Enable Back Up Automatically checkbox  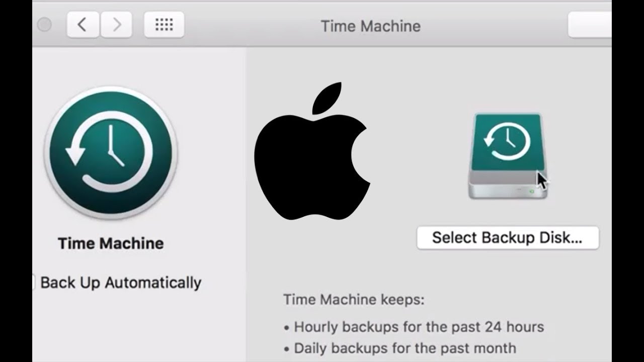click(33, 282)
